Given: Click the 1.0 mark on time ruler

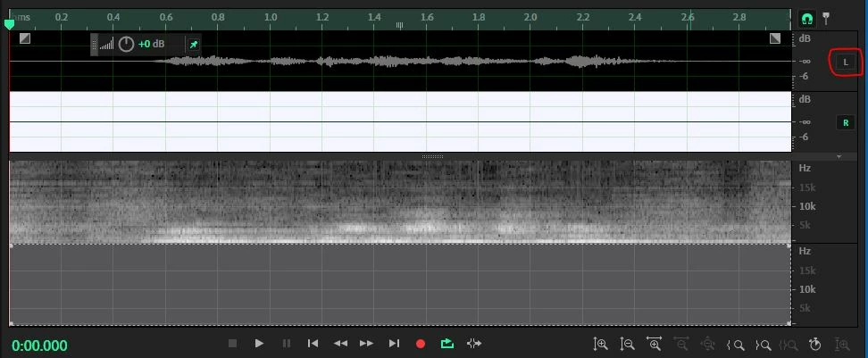Looking at the screenshot, I should click(x=271, y=17).
